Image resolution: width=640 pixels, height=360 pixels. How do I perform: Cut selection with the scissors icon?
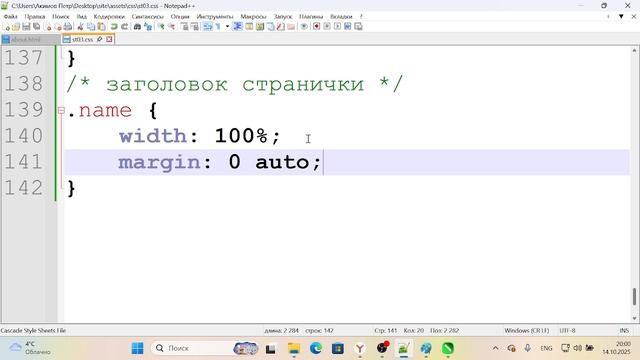80,27
